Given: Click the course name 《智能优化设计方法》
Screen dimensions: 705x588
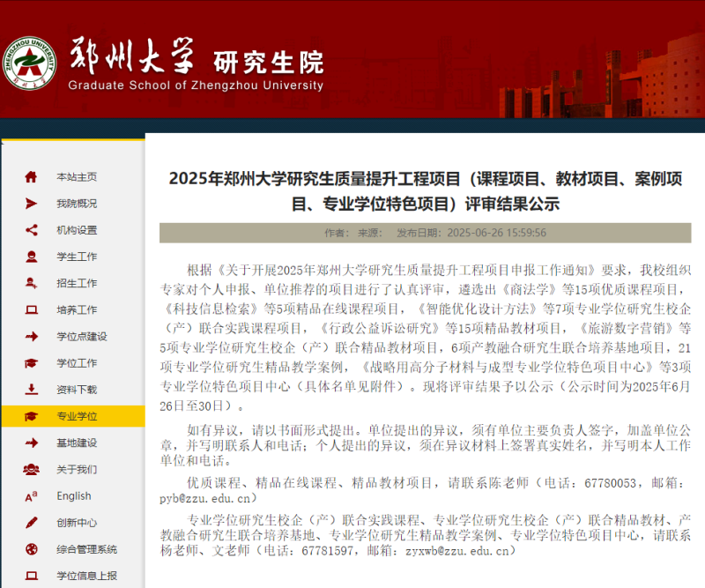Looking at the screenshot, I should click(477, 309).
